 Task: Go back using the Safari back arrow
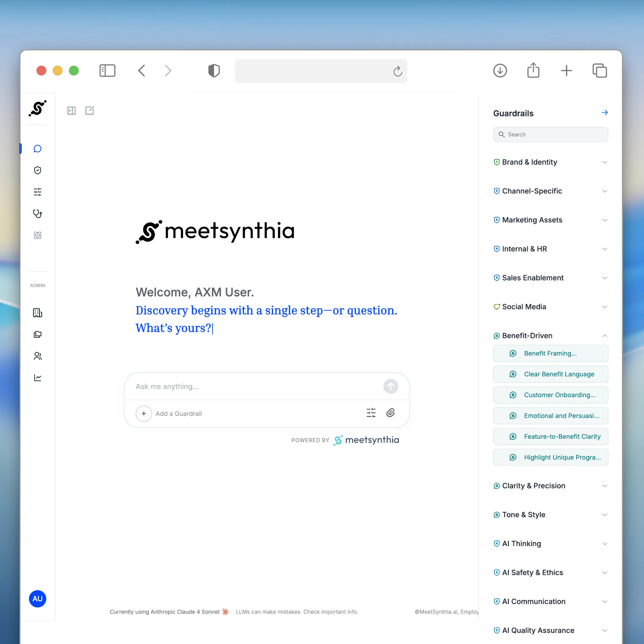coord(142,71)
